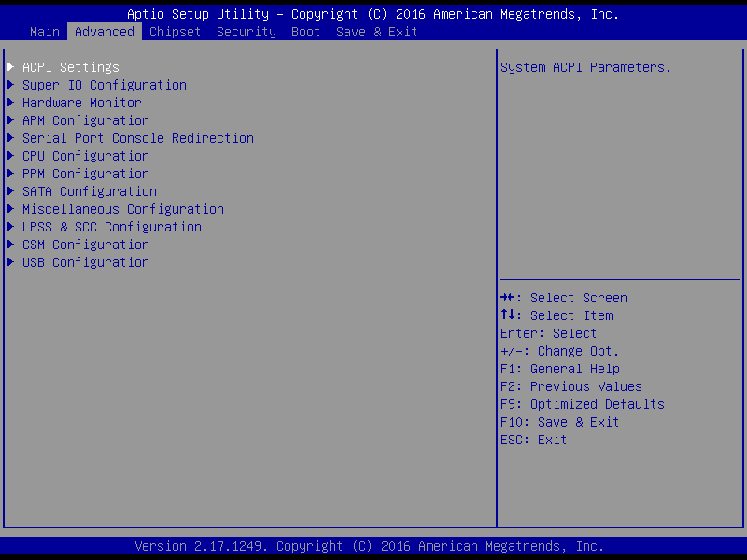This screenshot has width=747, height=560.
Task: Open the Main tab
Action: coord(45,32)
